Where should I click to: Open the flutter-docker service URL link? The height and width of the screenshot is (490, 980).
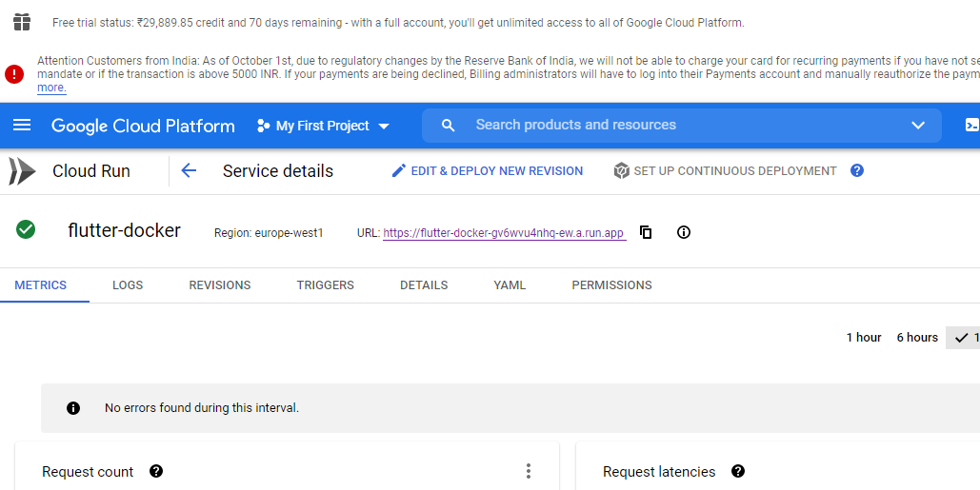[x=504, y=233]
